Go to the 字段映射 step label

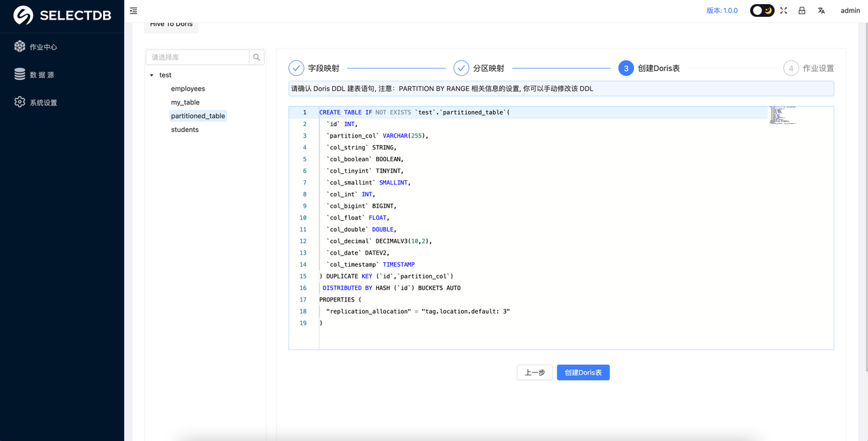(x=323, y=68)
